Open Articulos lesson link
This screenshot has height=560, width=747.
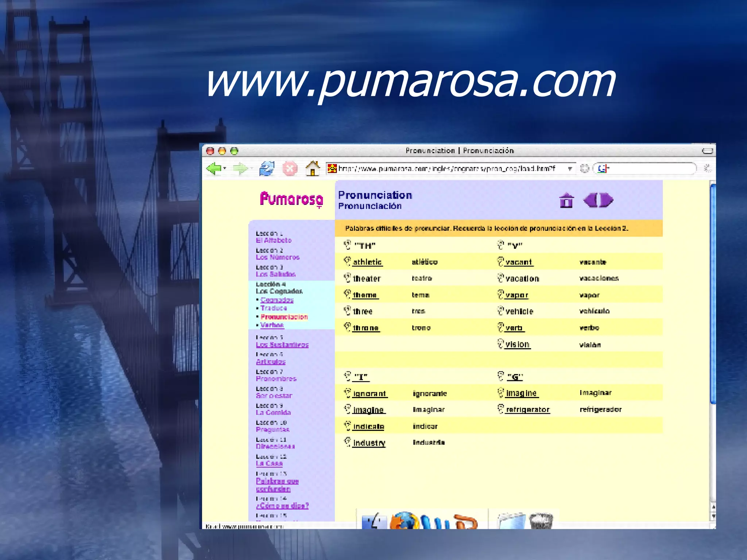[x=271, y=362]
